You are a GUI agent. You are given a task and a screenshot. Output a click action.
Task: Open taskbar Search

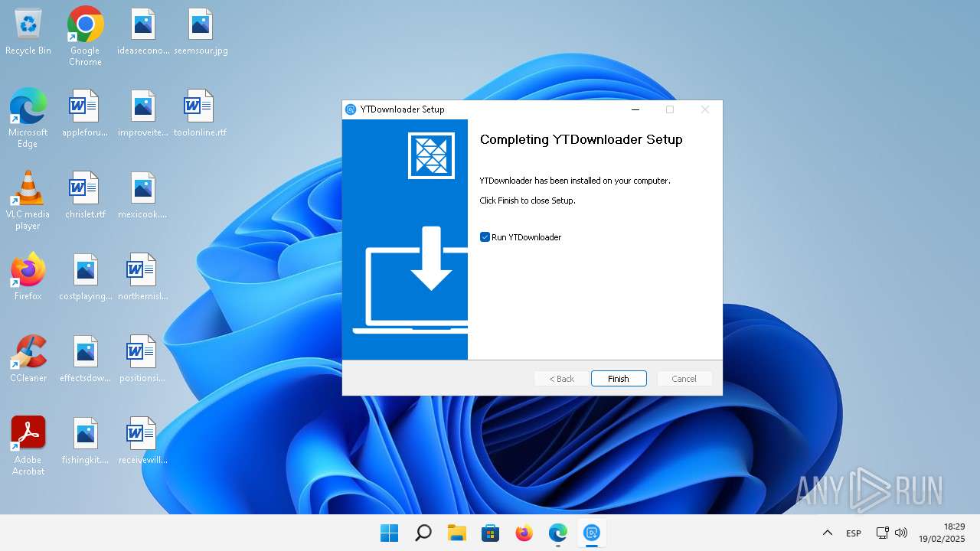coord(423,533)
